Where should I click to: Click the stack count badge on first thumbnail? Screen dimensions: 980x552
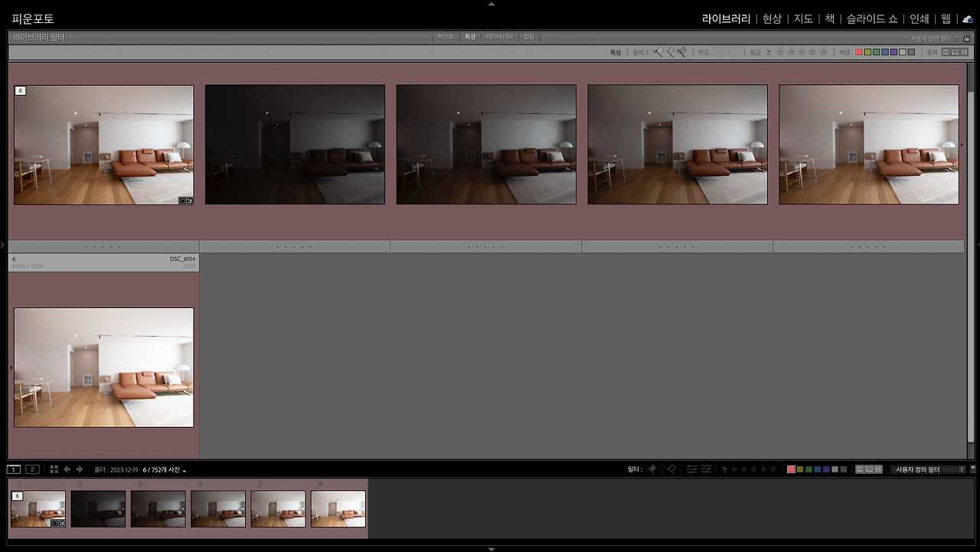tap(21, 90)
